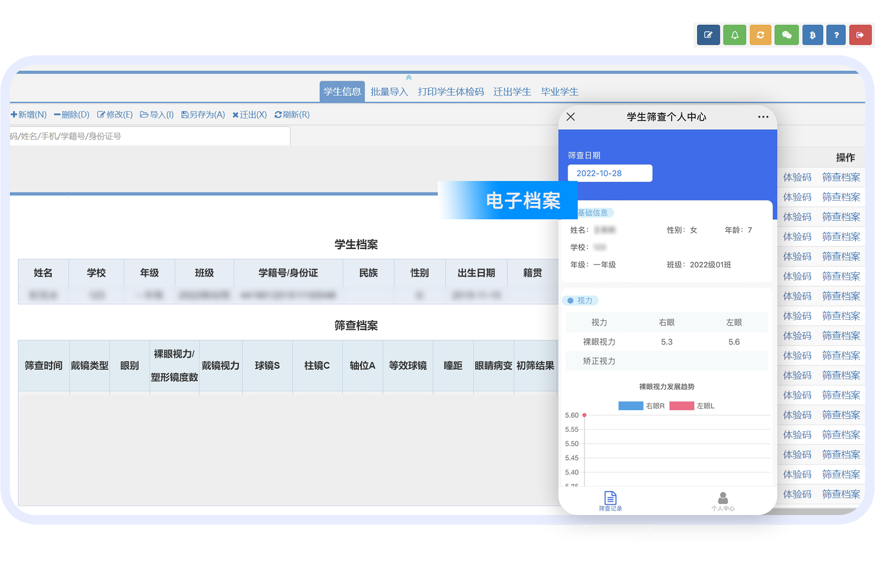The width and height of the screenshot is (875, 588).
Task: Click the 柱镜C column header
Action: (317, 365)
